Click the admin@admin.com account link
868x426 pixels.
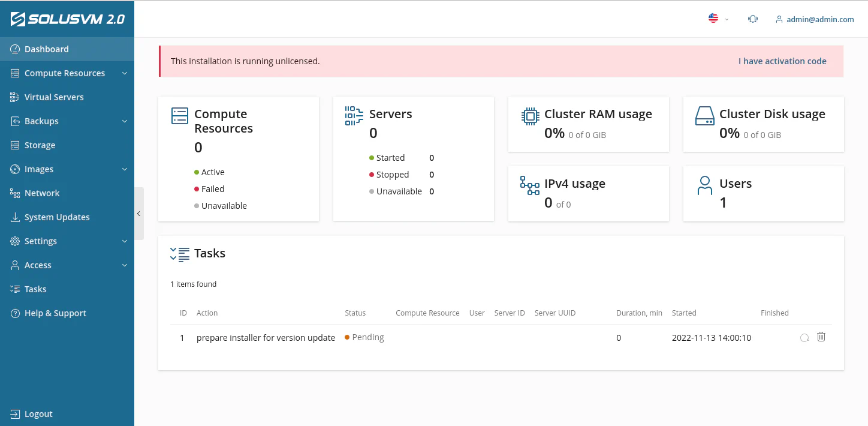coord(815,19)
